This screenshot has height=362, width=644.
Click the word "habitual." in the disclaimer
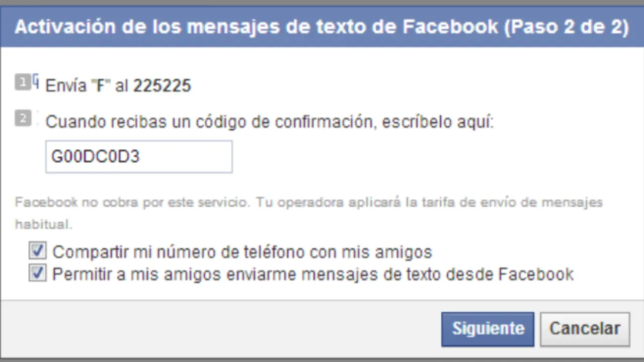point(44,224)
